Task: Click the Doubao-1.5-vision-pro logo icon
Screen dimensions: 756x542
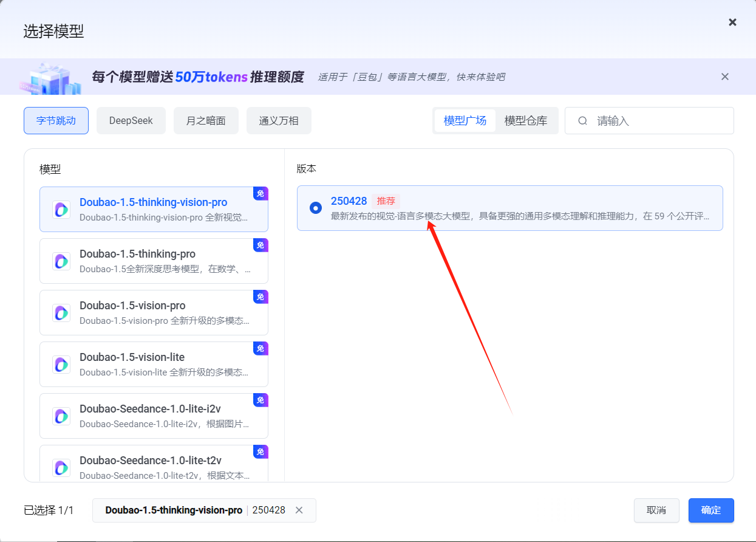Action: (x=61, y=313)
